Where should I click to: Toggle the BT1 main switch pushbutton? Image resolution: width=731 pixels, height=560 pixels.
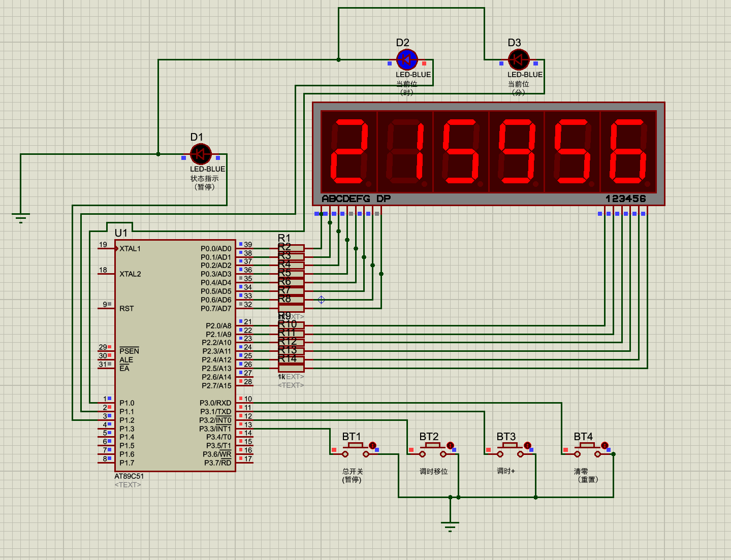click(x=356, y=450)
